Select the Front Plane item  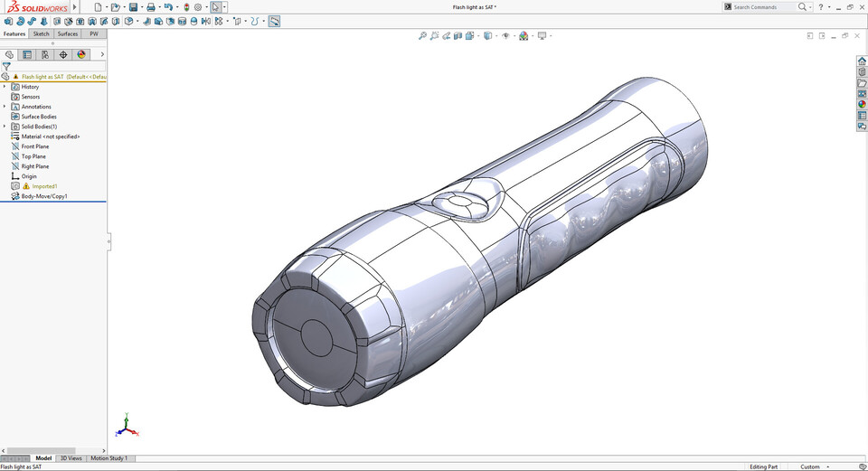coord(35,146)
